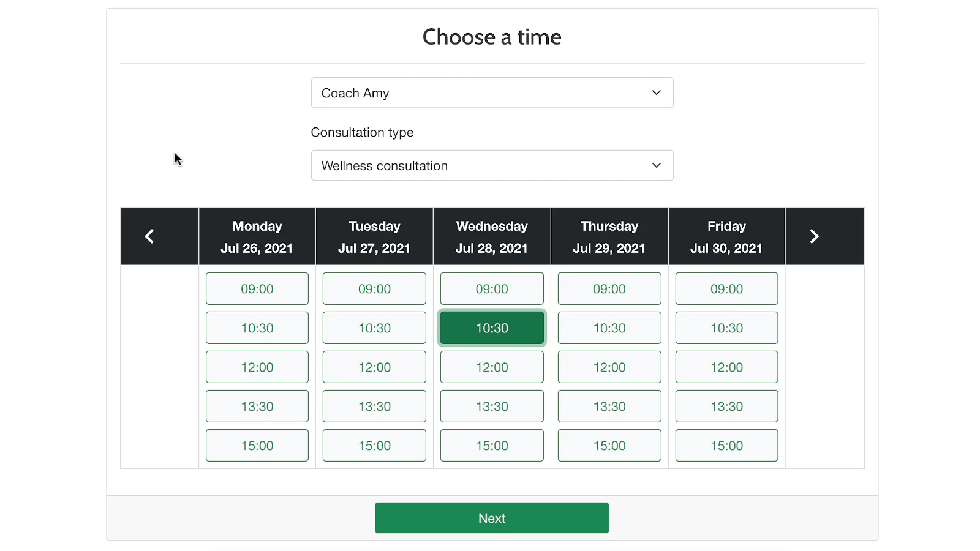This screenshot has width=980, height=551.
Task: Pick Thursday 12:00 time slot
Action: (x=609, y=367)
